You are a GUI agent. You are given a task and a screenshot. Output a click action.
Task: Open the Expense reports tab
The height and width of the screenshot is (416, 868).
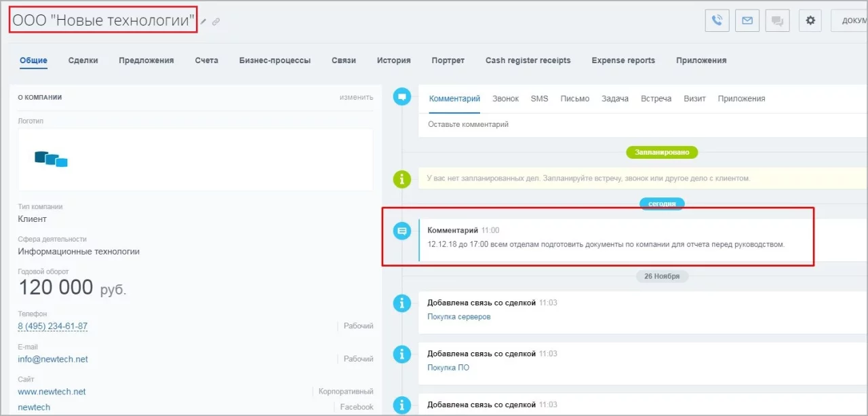[x=623, y=60]
